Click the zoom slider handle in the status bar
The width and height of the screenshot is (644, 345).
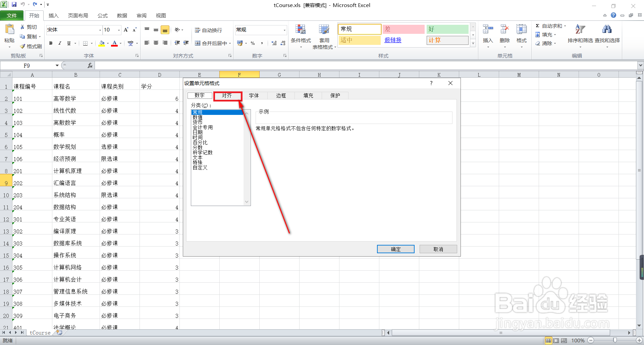coord(615,341)
